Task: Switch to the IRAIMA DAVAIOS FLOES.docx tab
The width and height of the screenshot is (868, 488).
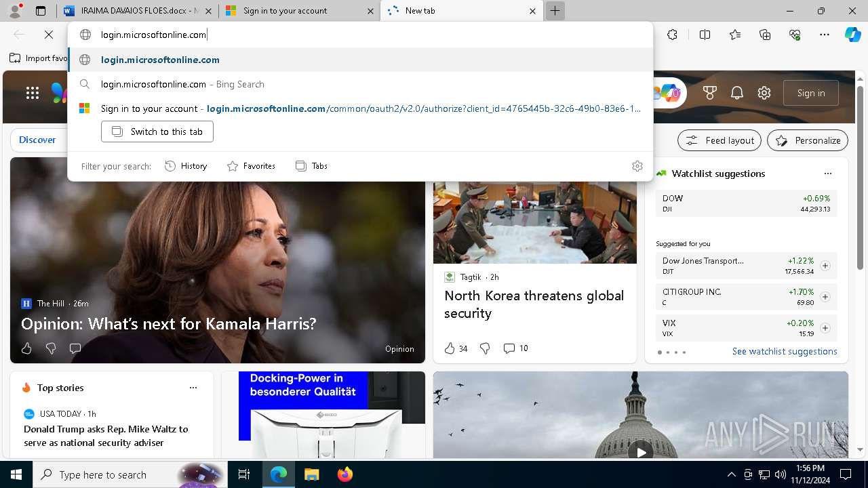Action: coord(137,11)
